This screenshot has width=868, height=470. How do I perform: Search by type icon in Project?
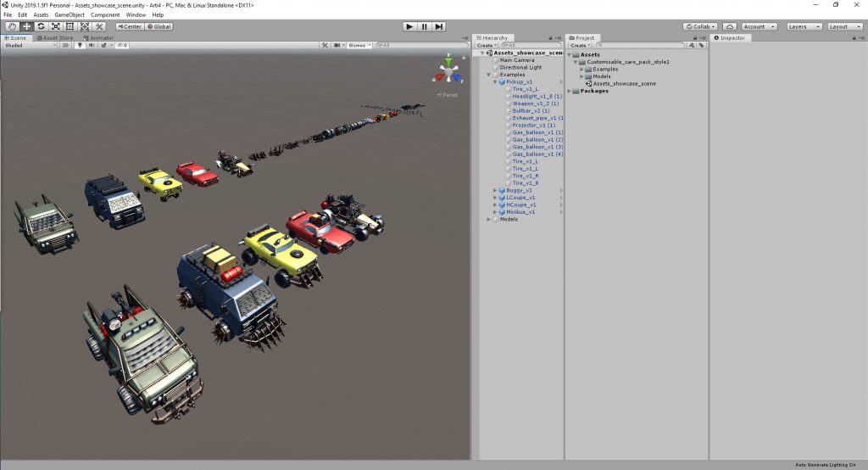[x=692, y=46]
